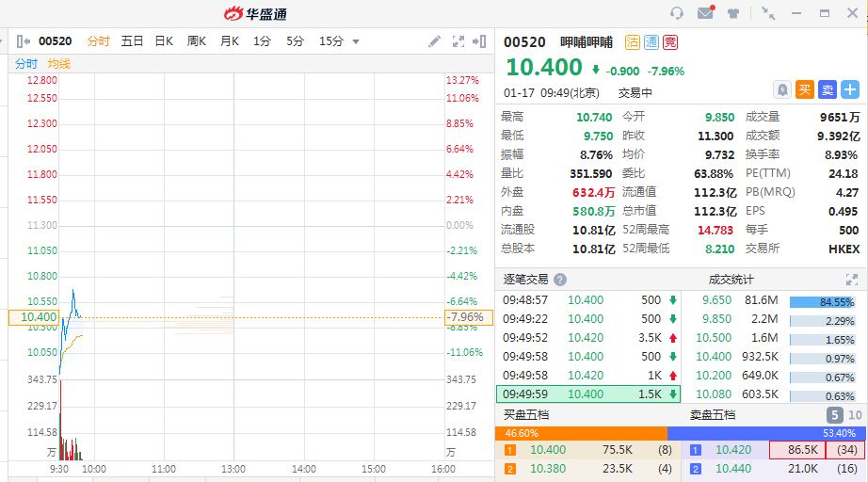Add stock to watchlist plus icon
Screen dimensions: 868x482
click(850, 89)
